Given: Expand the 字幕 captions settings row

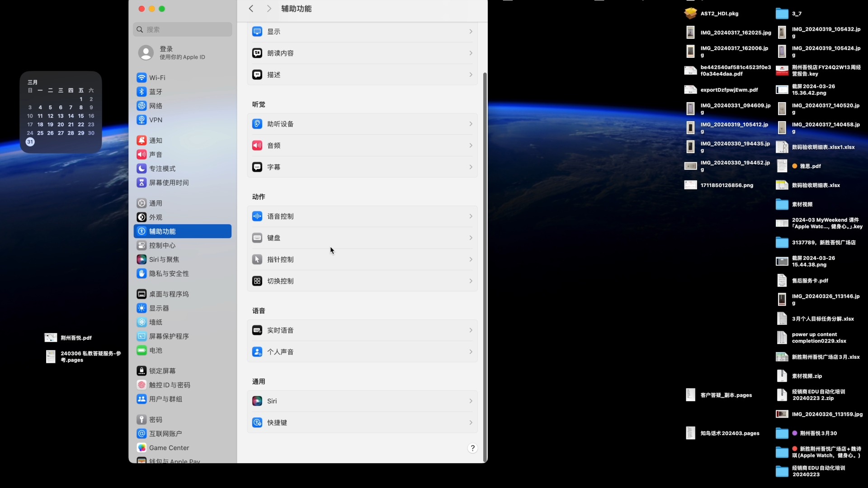Looking at the screenshot, I should (362, 167).
